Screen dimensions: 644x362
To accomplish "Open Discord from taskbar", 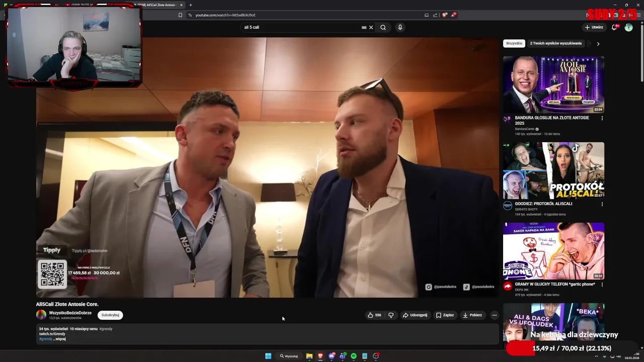I will pyautogui.click(x=332, y=356).
